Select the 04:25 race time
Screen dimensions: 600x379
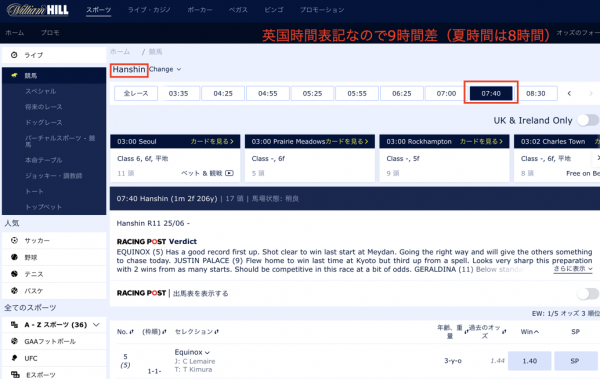point(223,93)
